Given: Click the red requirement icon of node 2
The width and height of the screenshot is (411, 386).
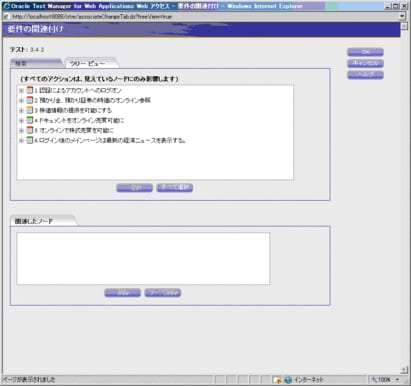Looking at the screenshot, I should [30, 100].
